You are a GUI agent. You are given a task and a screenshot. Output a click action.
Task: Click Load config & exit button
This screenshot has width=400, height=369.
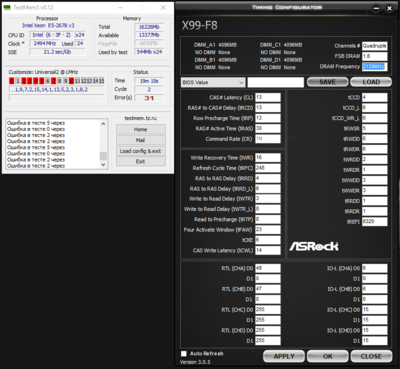[x=141, y=151]
